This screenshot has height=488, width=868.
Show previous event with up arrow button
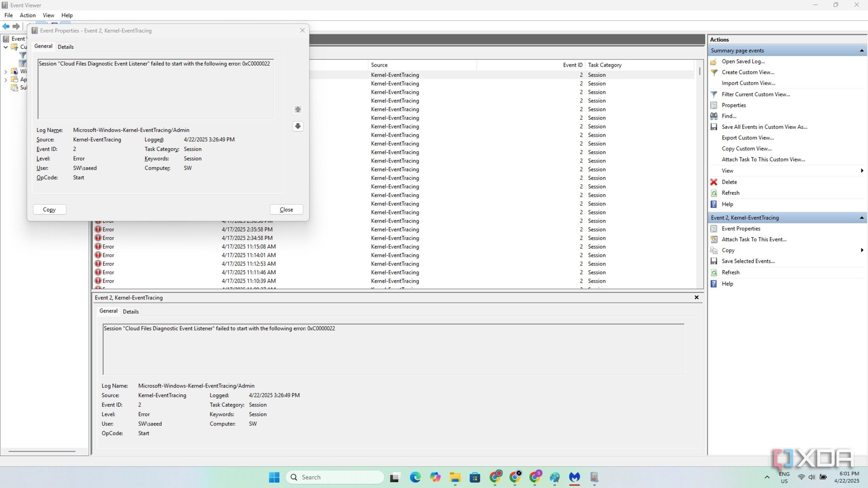[298, 110]
